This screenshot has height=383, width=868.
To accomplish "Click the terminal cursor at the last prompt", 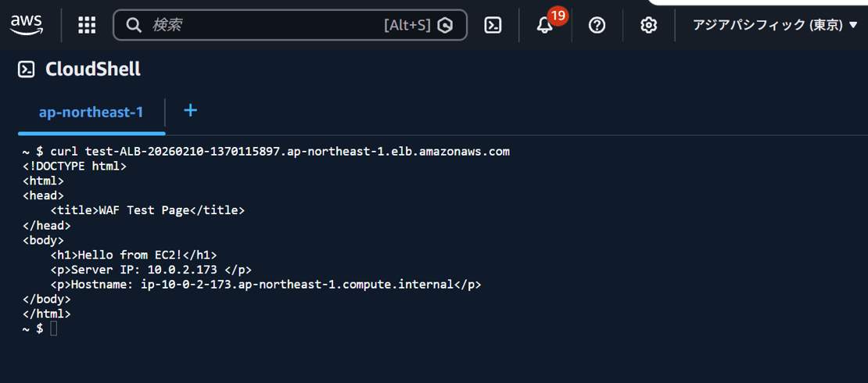I will 53,329.
